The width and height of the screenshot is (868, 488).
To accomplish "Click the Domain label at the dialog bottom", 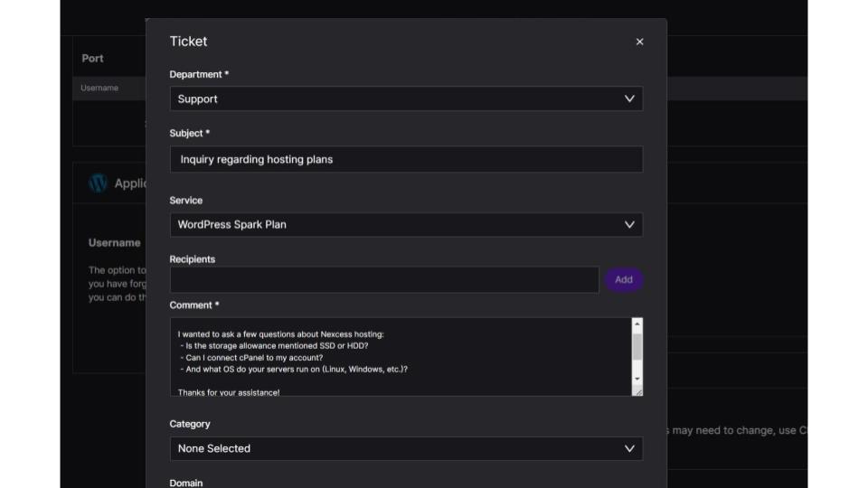I will (186, 483).
